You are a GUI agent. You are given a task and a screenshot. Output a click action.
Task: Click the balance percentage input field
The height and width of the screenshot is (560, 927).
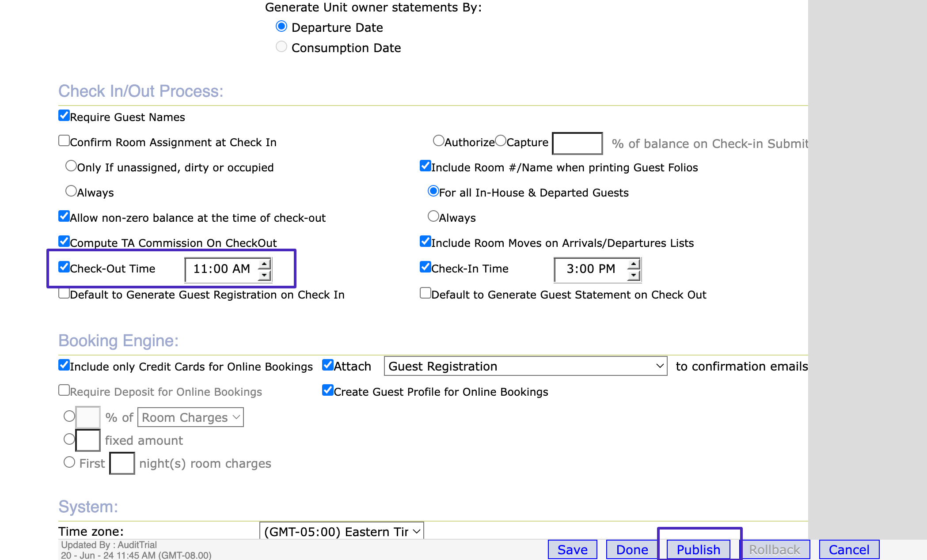[x=577, y=144]
